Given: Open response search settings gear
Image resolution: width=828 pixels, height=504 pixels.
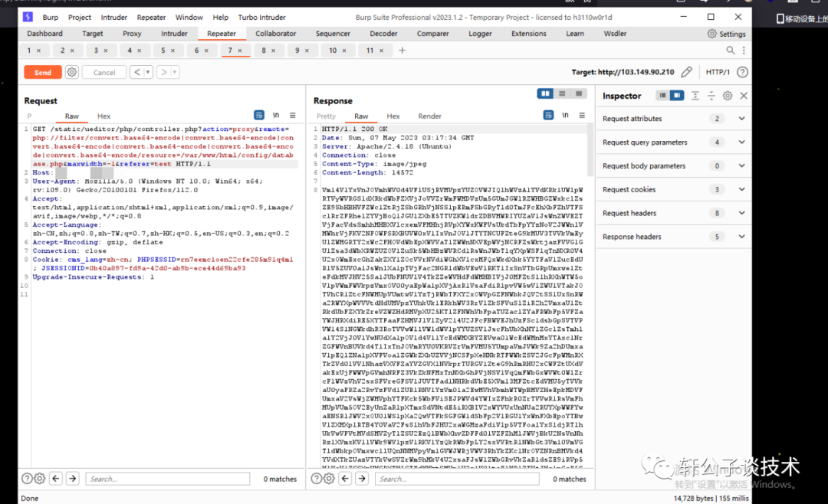Looking at the screenshot, I should [x=329, y=479].
